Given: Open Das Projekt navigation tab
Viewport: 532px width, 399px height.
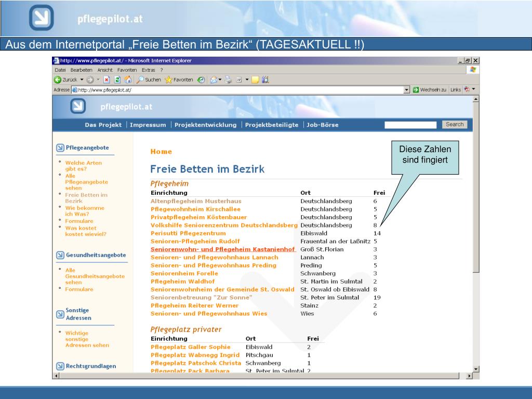Looking at the screenshot, I should click(103, 125).
